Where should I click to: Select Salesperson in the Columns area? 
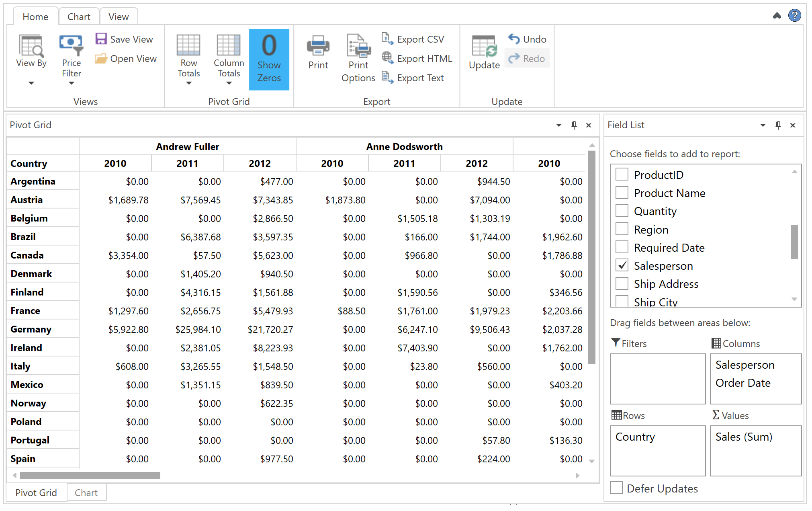(x=745, y=365)
